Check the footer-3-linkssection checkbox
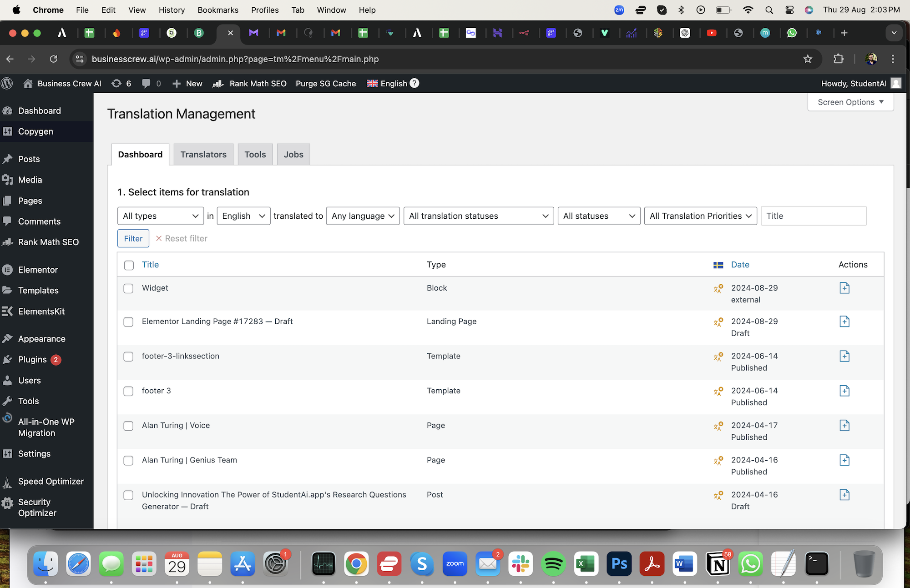Image resolution: width=910 pixels, height=588 pixels. pyautogui.click(x=128, y=357)
